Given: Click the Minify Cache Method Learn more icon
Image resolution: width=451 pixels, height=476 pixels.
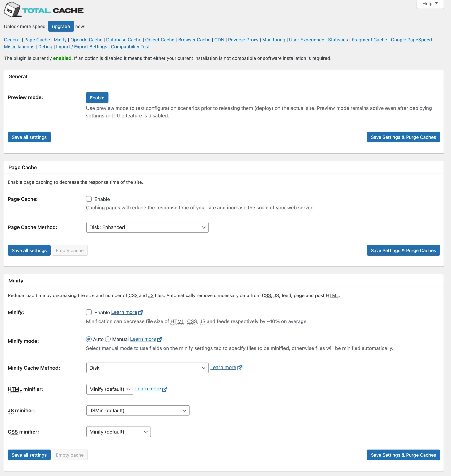Looking at the screenshot, I should [240, 368].
